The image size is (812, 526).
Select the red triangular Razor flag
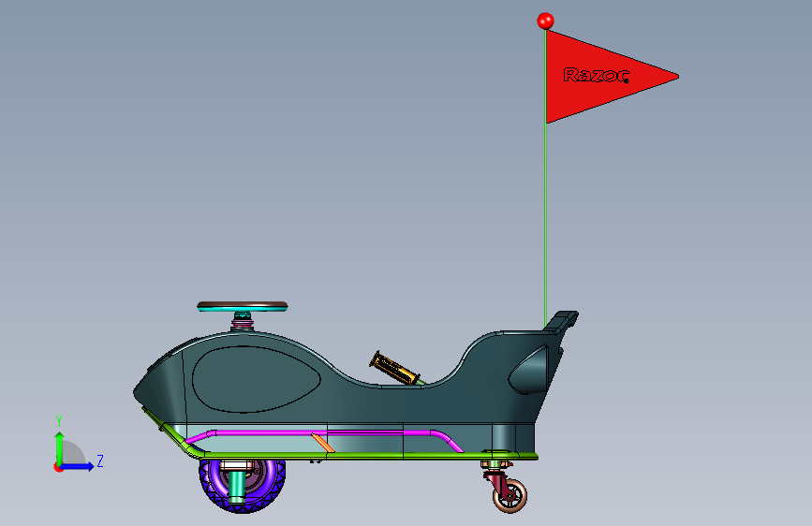pos(596,77)
